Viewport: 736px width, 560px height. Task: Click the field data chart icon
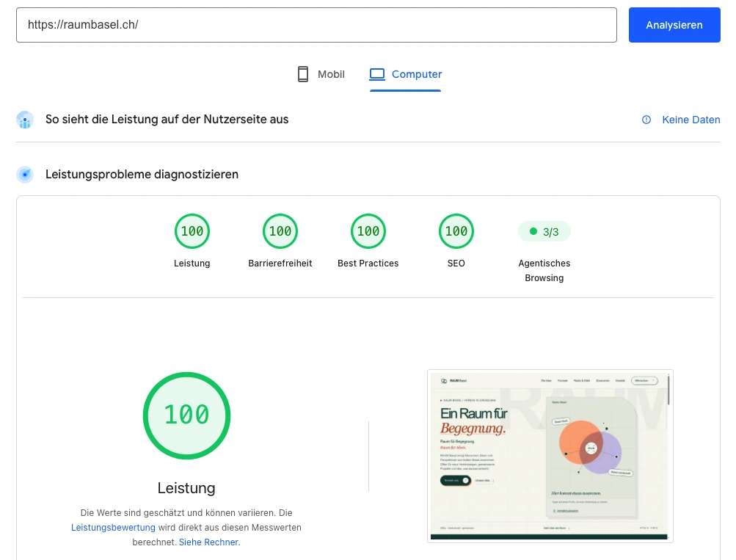(x=25, y=120)
